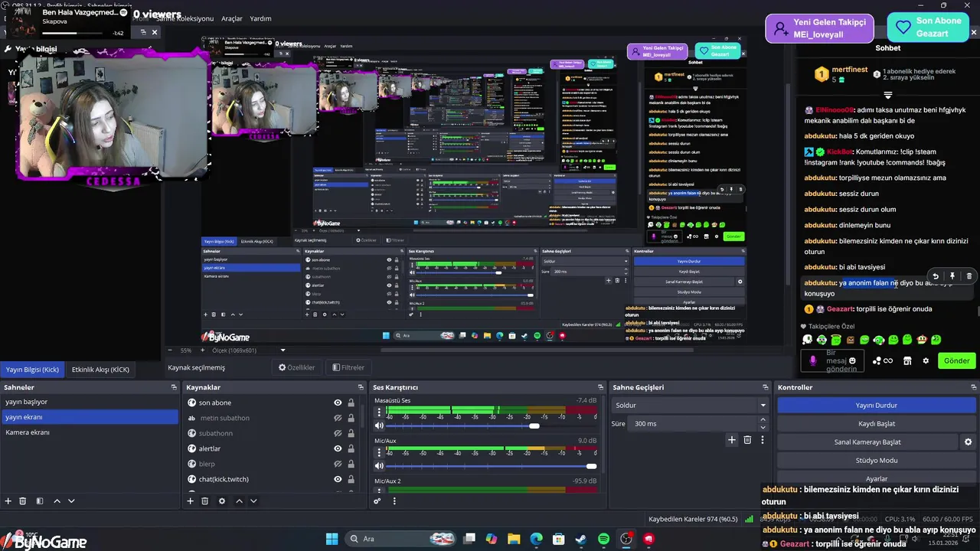Send chat message with Gönder button
The image size is (980, 551).
(x=956, y=360)
